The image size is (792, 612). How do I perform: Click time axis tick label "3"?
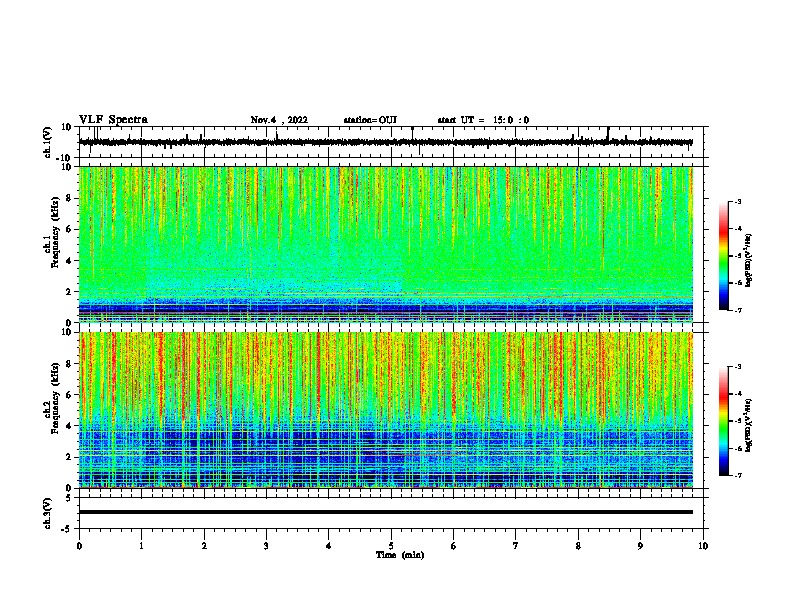pos(266,546)
